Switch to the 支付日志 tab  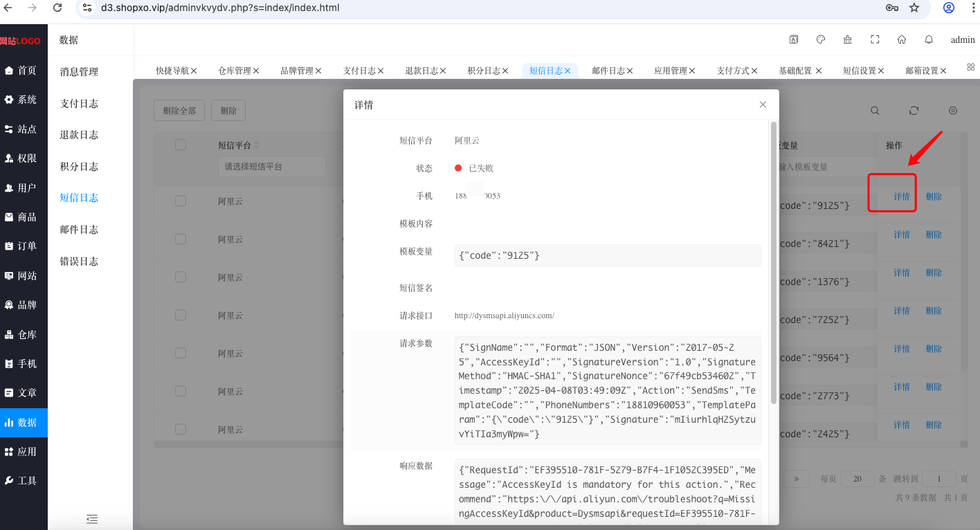pos(359,71)
